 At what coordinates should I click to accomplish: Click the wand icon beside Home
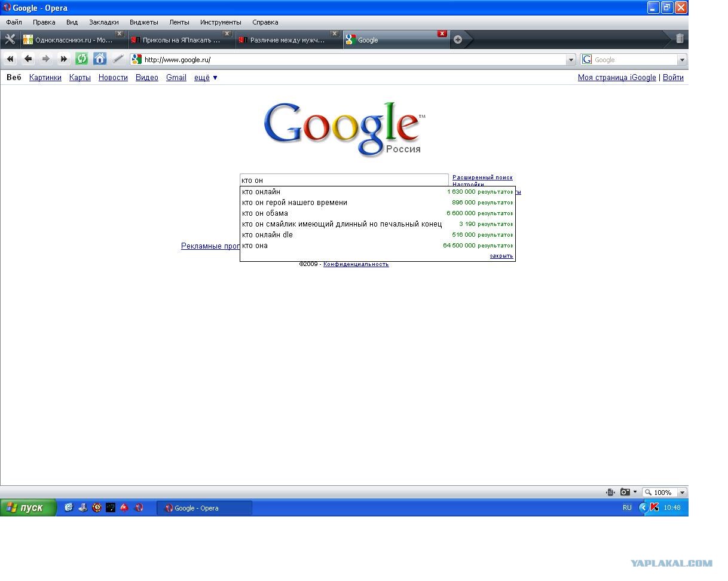coord(118,59)
